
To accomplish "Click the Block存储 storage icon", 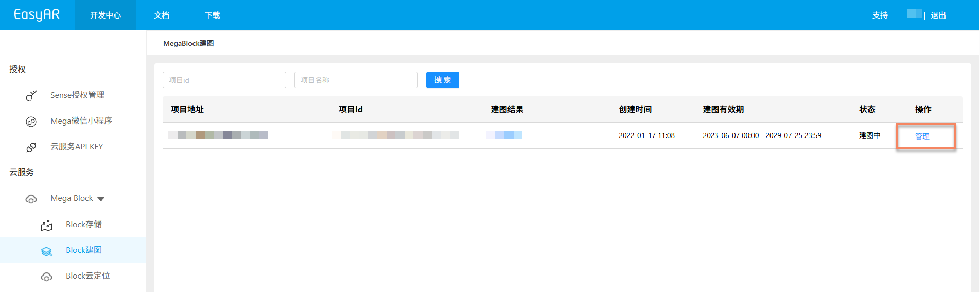I will 47,225.
